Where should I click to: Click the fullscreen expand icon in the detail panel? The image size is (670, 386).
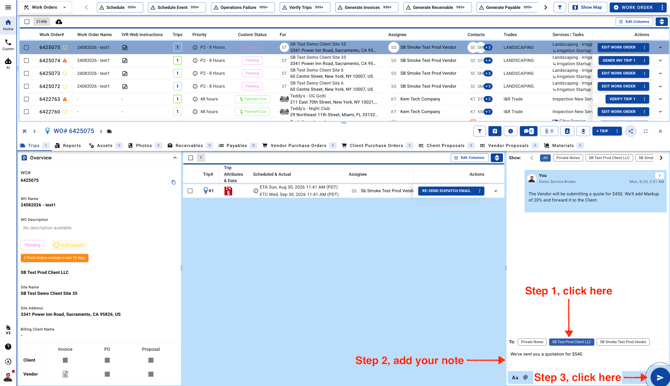646,131
